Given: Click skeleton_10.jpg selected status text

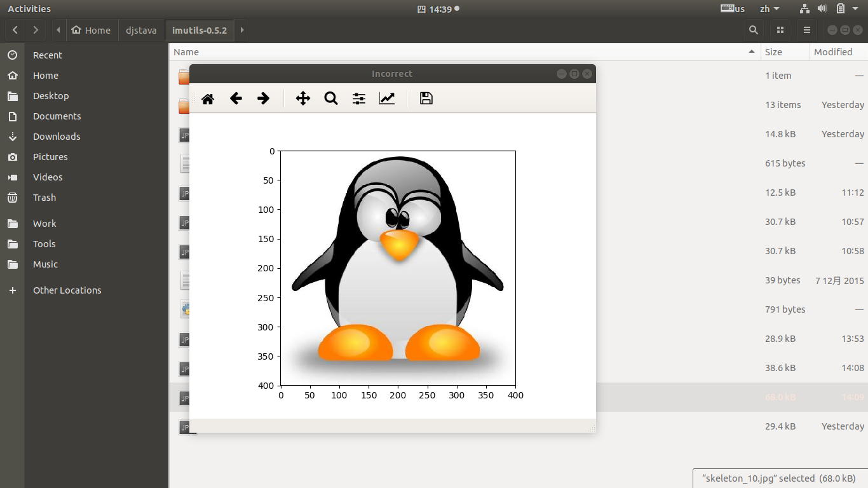Looking at the screenshot, I should [780, 478].
